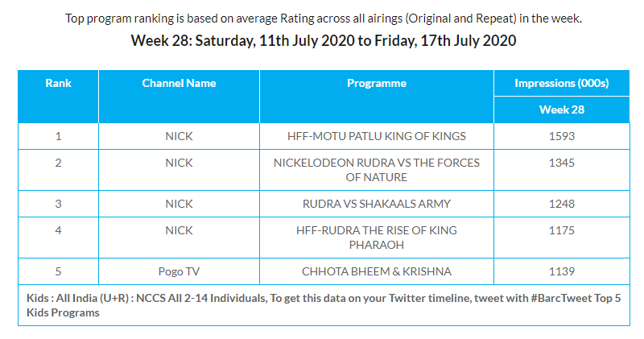Select Chhota Bheem & Krishna programme
644x339 pixels.
click(376, 271)
